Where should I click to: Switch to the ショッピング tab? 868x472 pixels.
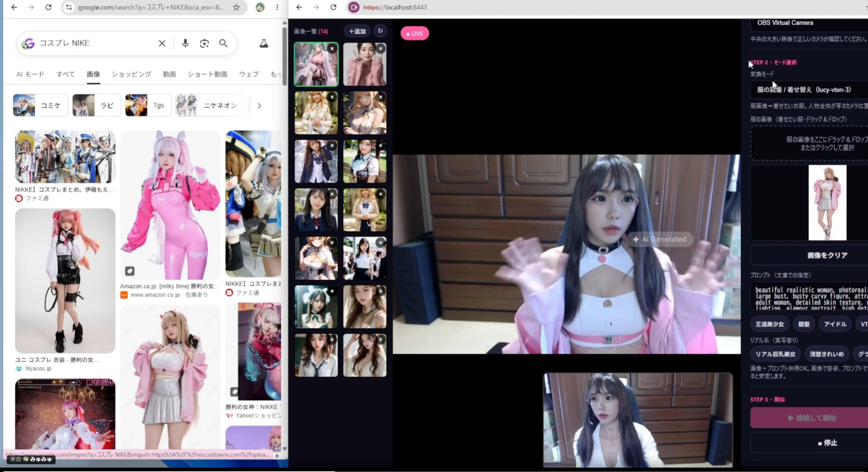(131, 74)
